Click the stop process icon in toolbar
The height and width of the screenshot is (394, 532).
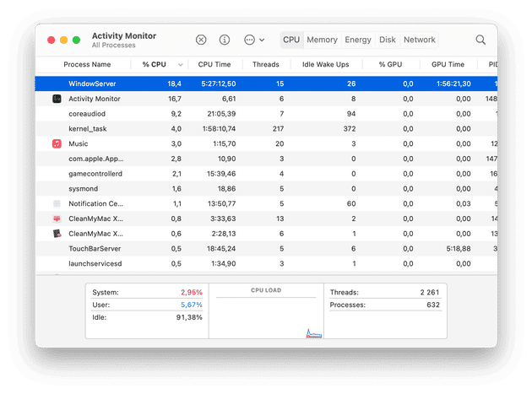point(201,40)
